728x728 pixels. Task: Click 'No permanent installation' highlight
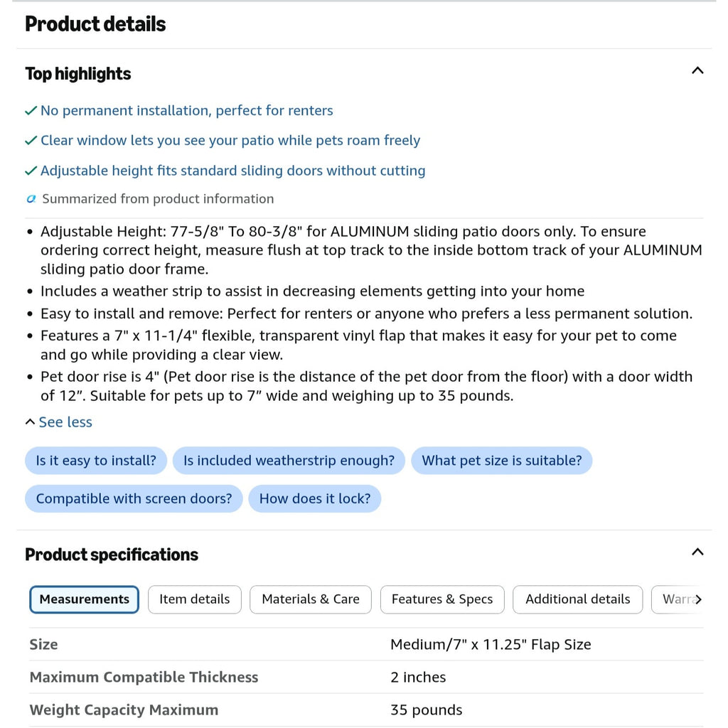click(187, 110)
